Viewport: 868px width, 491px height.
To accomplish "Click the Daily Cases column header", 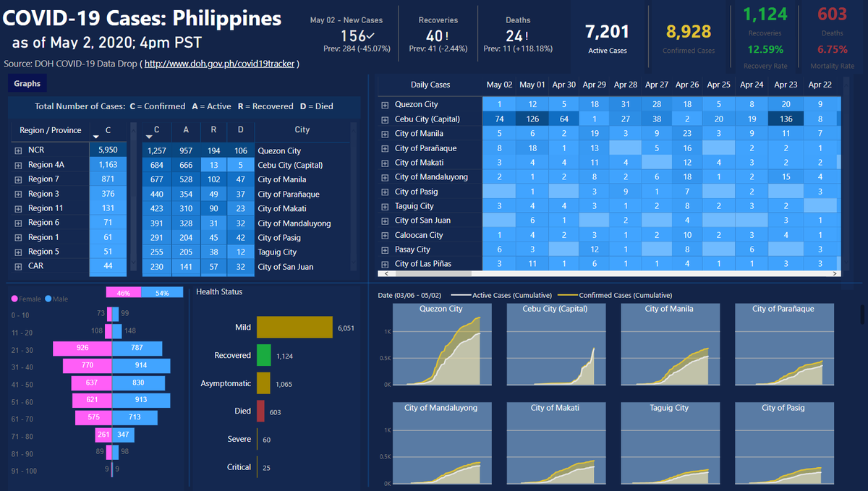I will pyautogui.click(x=430, y=85).
